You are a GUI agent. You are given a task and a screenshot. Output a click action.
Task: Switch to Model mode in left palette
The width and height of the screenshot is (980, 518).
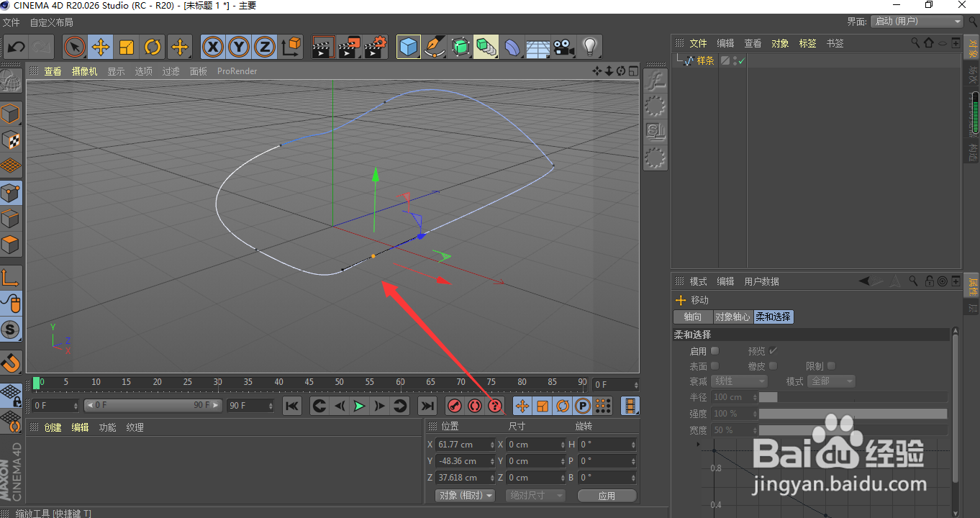point(11,114)
